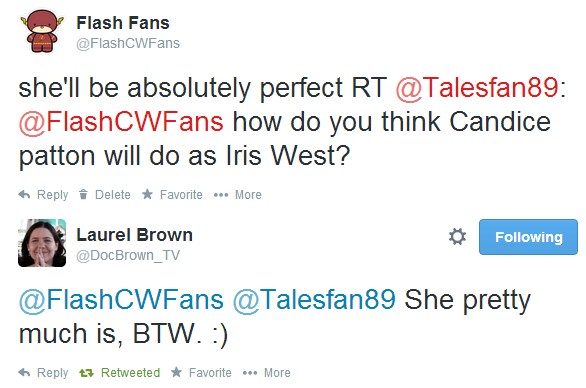Click the star icon on Flash Fans tweet

[147, 194]
